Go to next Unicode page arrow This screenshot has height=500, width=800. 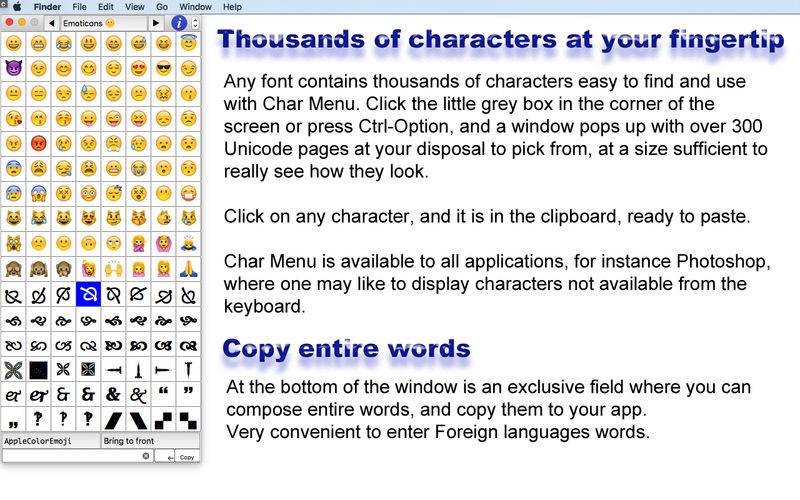pyautogui.click(x=156, y=22)
